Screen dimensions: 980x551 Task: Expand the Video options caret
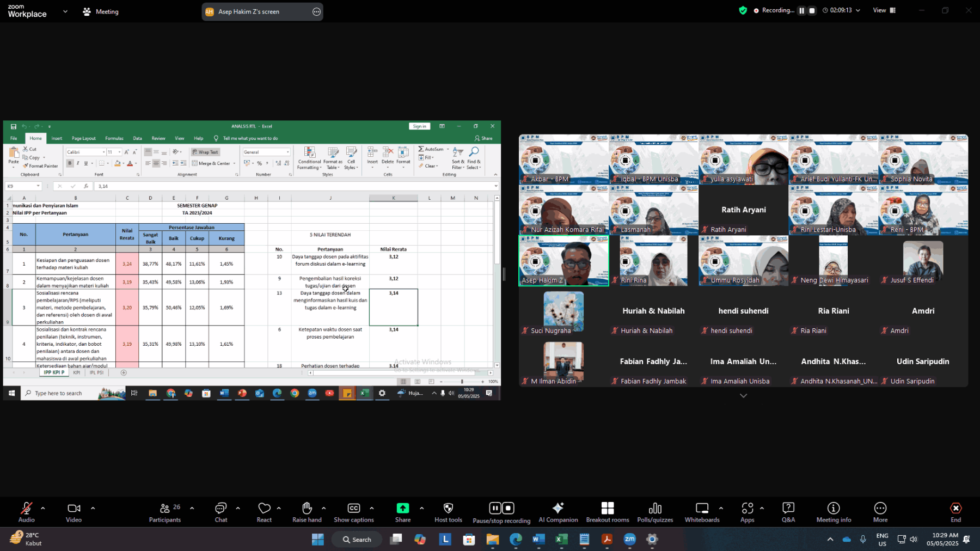coord(93,508)
